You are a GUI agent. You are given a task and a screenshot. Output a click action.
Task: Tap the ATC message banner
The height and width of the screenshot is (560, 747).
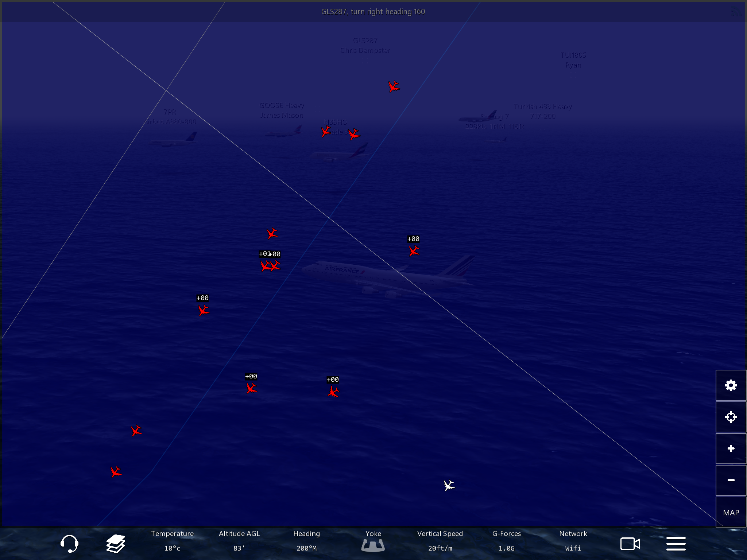[x=373, y=12]
